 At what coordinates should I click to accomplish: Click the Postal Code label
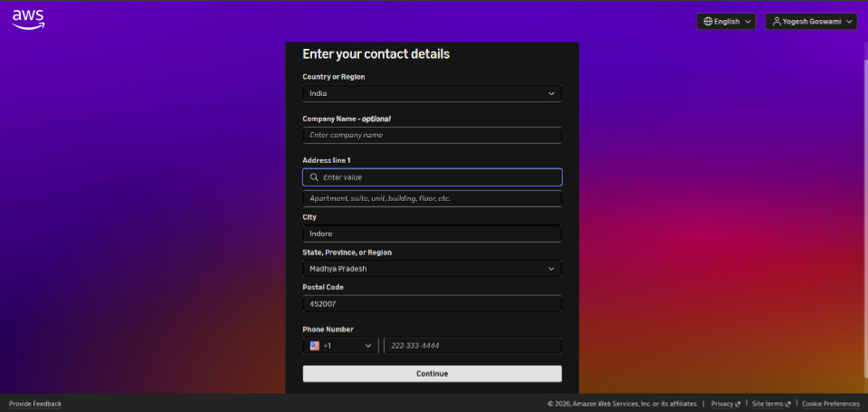[x=323, y=287]
